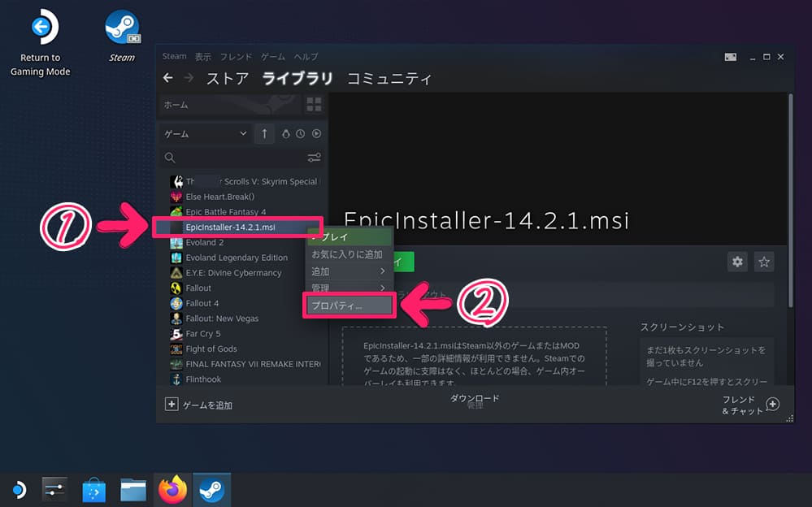Open the ヘルプ menu

(306, 56)
